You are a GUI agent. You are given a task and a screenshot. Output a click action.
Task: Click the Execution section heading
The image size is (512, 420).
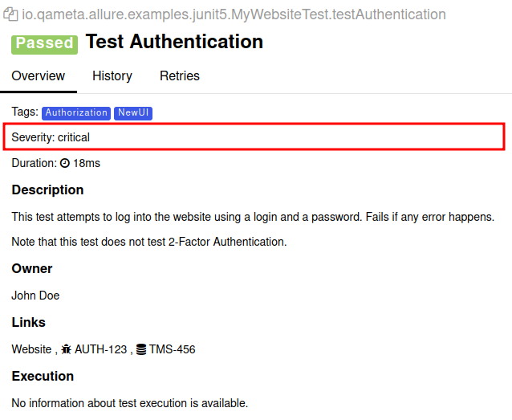[x=43, y=377]
